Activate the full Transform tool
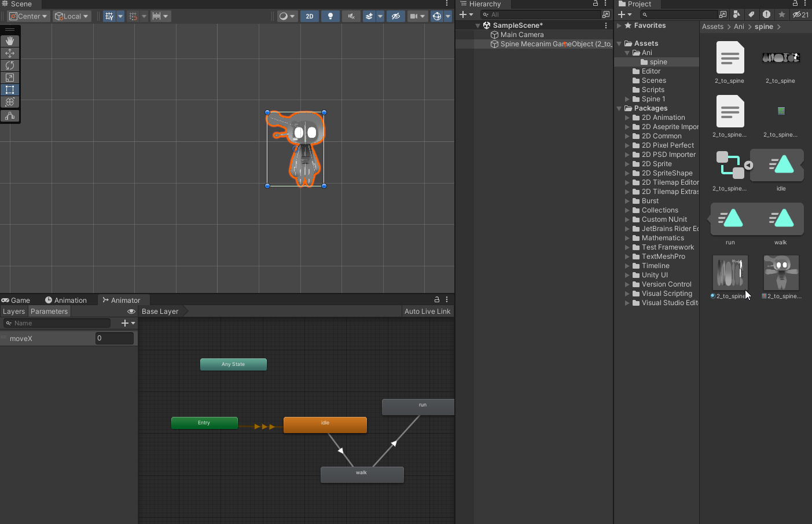 click(10, 102)
